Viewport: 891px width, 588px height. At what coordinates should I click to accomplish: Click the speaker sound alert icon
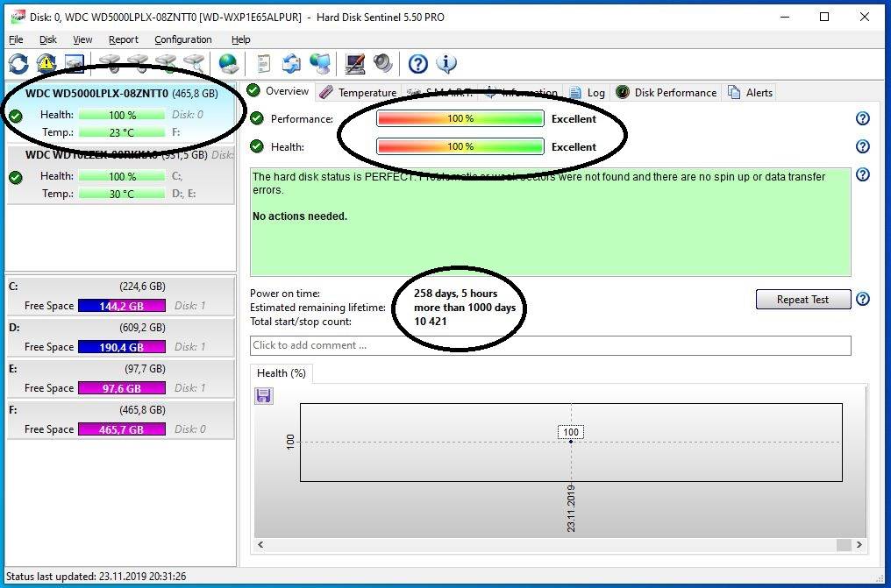(x=383, y=64)
